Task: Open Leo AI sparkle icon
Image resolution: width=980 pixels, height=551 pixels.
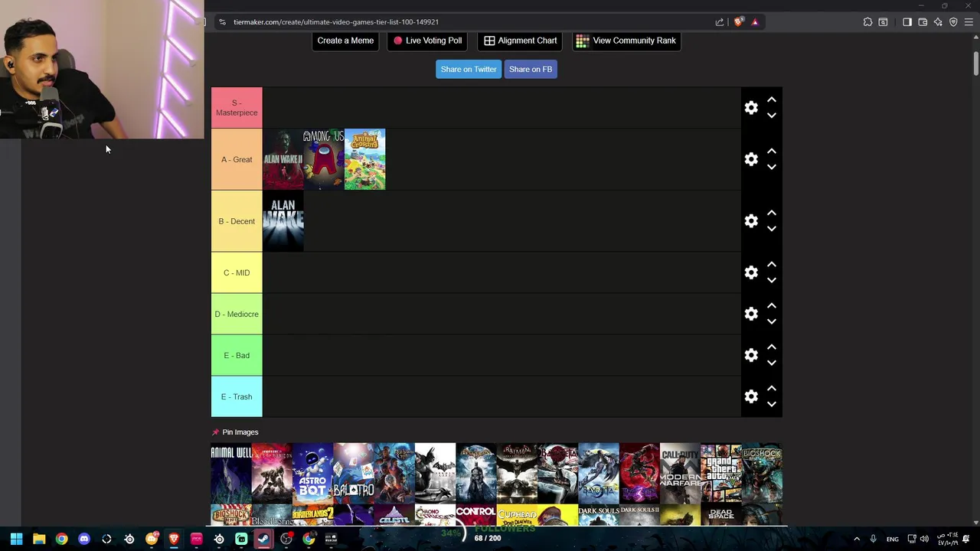Action: (x=938, y=22)
